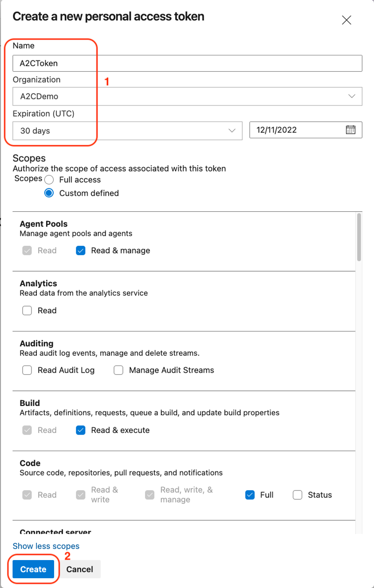Check Read Audit Log under Auditing
Image resolution: width=374 pixels, height=588 pixels.
(27, 370)
